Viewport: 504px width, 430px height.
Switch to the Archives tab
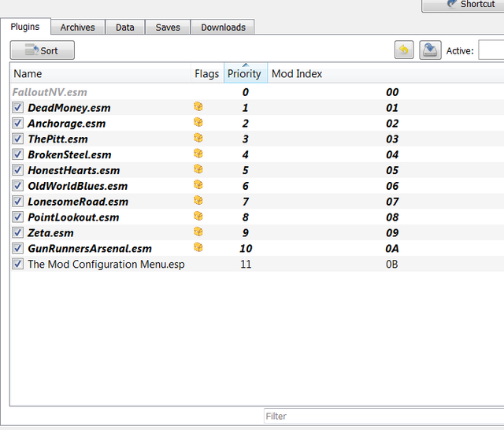77,28
